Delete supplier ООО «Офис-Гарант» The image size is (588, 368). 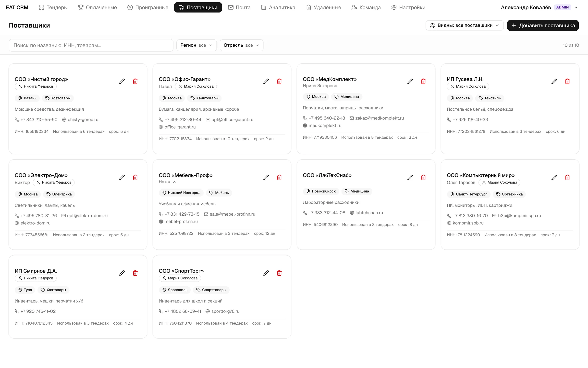tap(279, 81)
